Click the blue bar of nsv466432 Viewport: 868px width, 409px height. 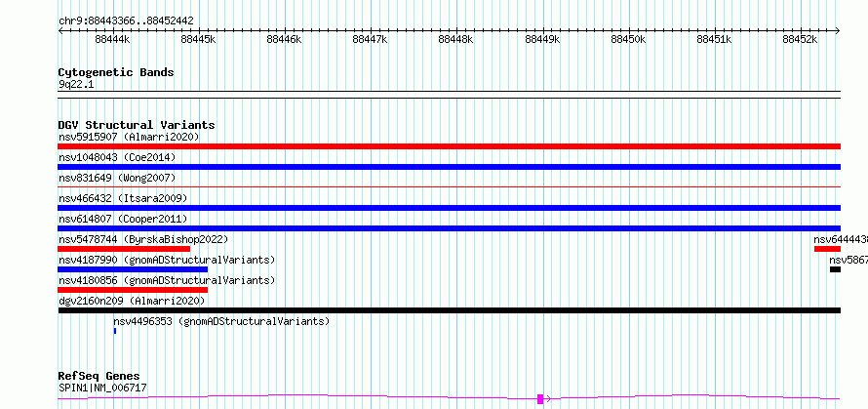pyautogui.click(x=449, y=208)
